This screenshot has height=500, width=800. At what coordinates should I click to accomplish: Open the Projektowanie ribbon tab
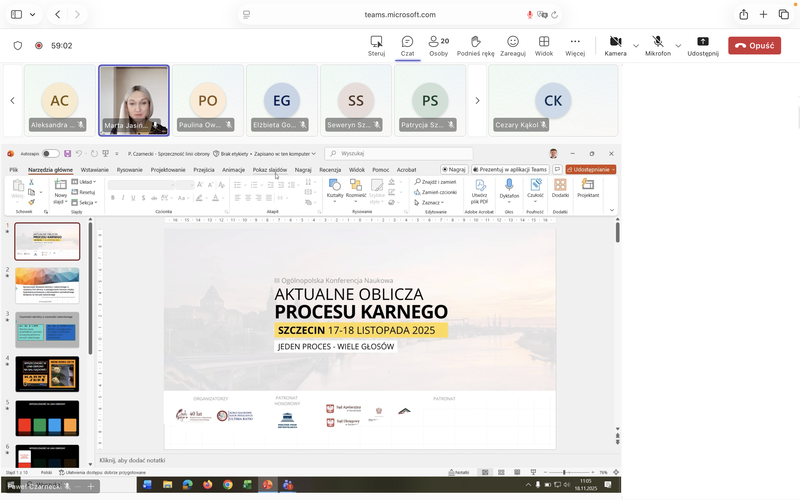(x=168, y=170)
